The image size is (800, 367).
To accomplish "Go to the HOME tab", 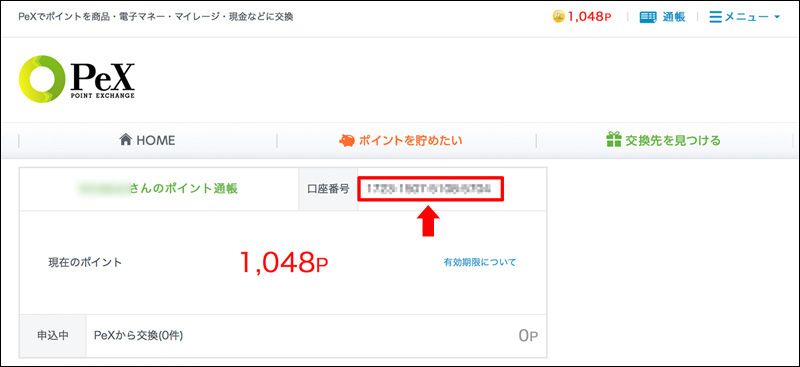I will pos(147,140).
